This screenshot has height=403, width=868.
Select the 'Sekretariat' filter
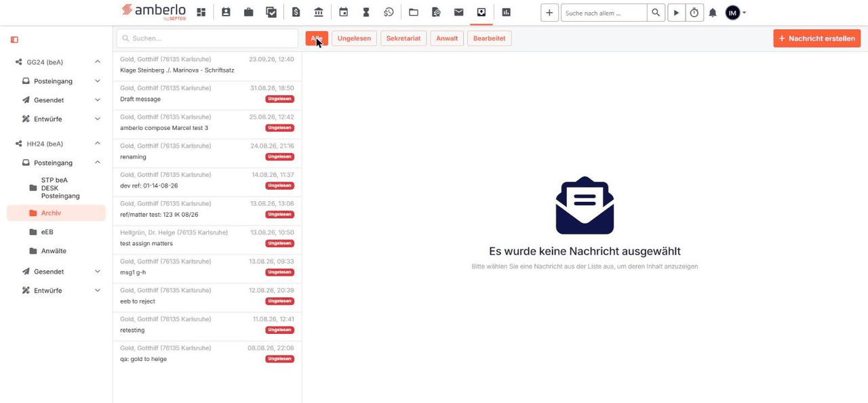tap(403, 39)
